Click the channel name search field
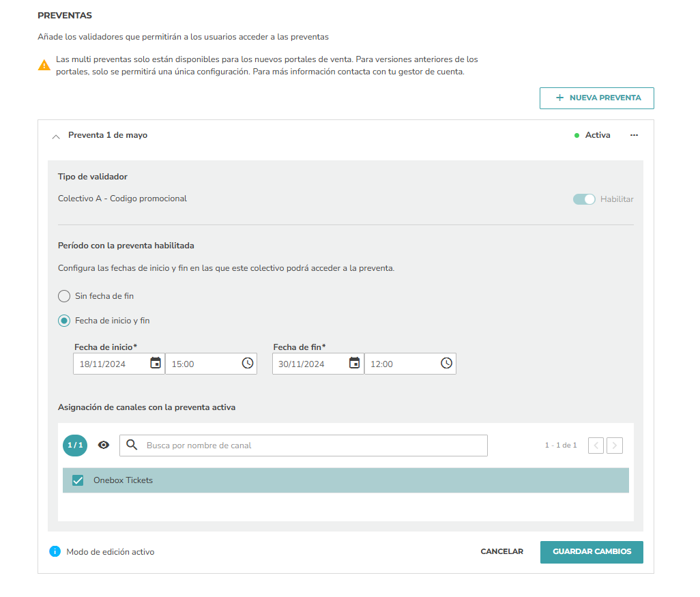The width and height of the screenshot is (700, 597). [x=304, y=445]
